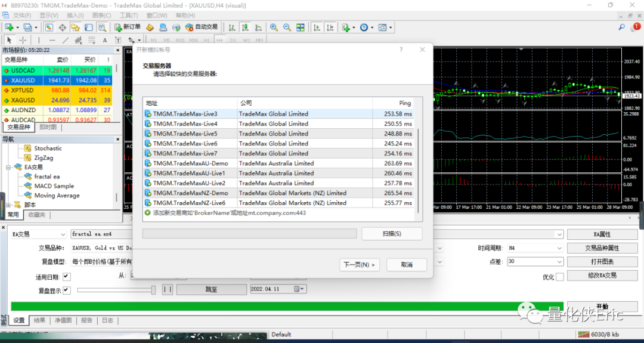
Task: Open the 工具(T) menu
Action: coord(129,15)
